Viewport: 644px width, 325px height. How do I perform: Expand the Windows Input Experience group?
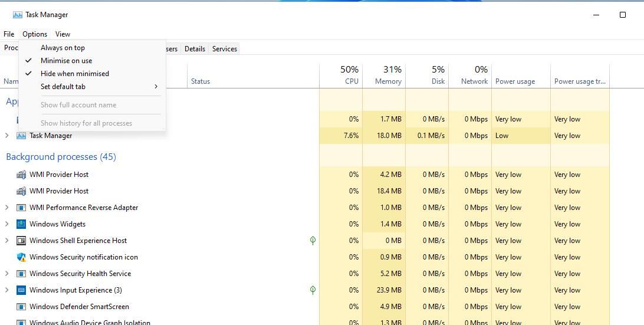(7, 290)
